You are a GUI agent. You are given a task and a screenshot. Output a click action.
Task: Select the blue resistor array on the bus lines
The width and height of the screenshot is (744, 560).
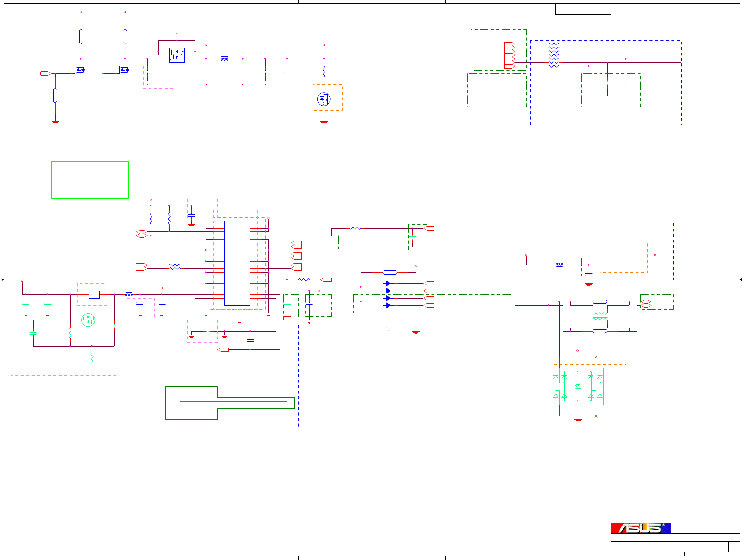[x=554, y=55]
